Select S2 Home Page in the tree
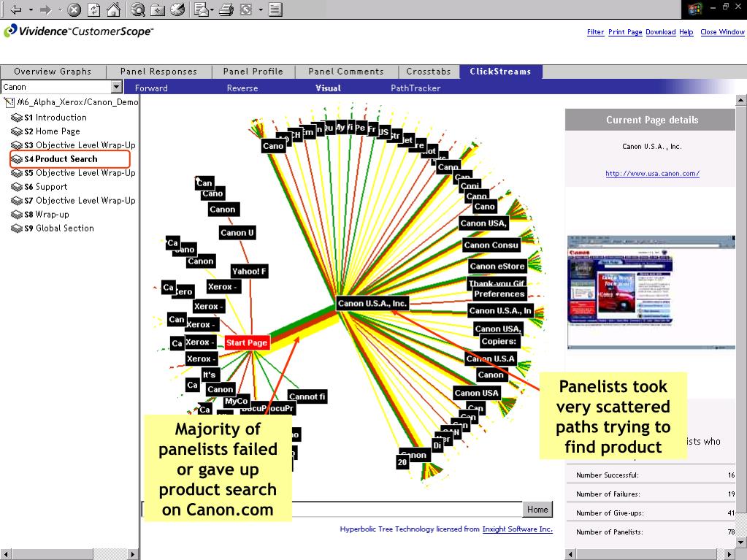This screenshot has height=560, width=747. (x=52, y=131)
